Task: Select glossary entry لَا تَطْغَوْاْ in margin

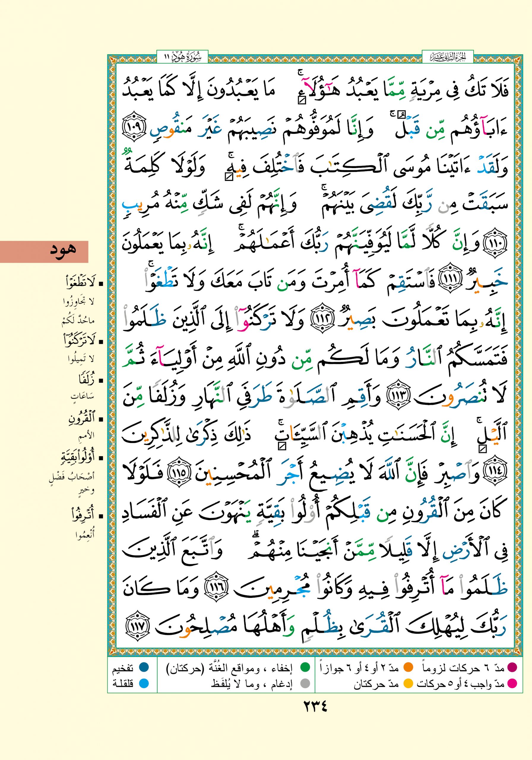Action: click(81, 283)
